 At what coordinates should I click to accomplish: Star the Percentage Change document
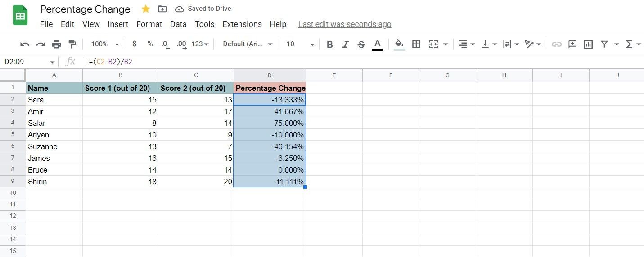tap(145, 9)
